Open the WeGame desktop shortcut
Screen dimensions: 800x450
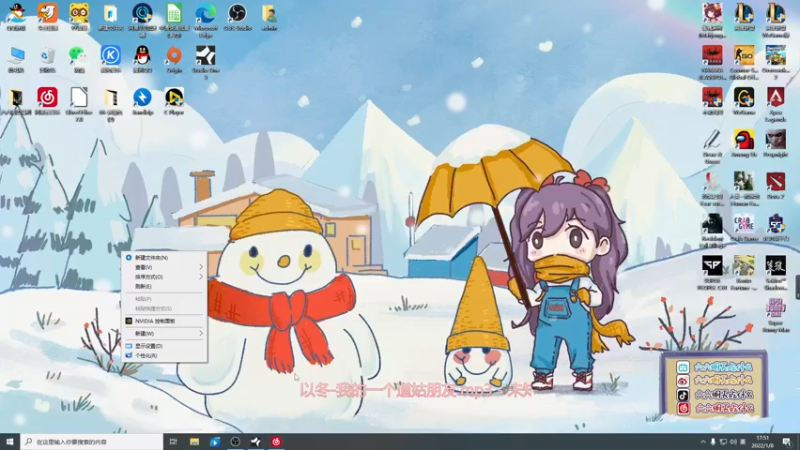744,101
